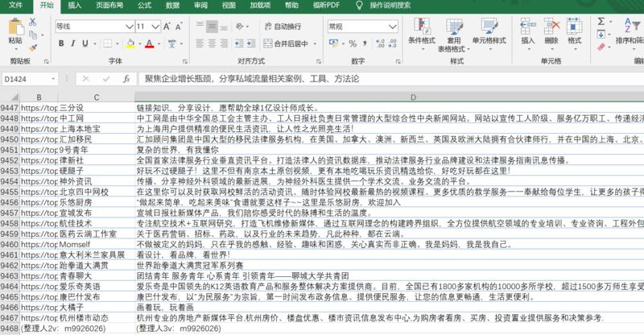Viewport: 644px width, 335px height.
Task: Toggle underline formatting
Action: (85, 43)
